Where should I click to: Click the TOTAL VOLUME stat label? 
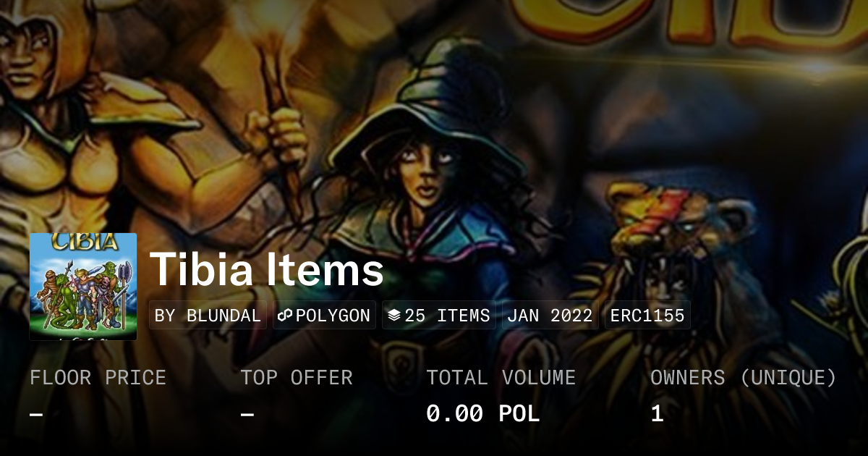(501, 378)
